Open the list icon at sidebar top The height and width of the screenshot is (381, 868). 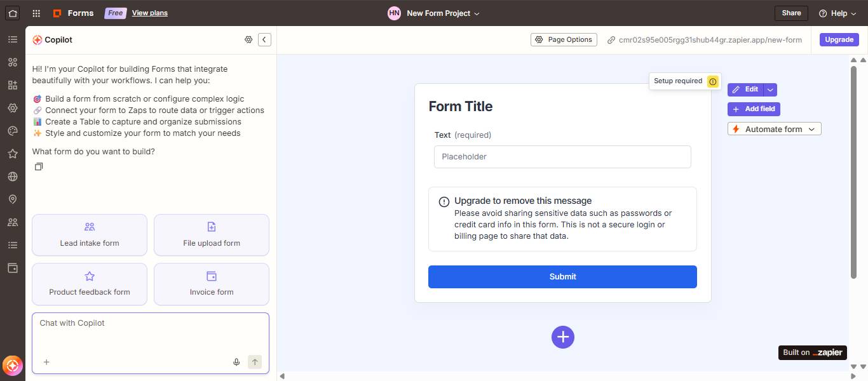(x=12, y=39)
